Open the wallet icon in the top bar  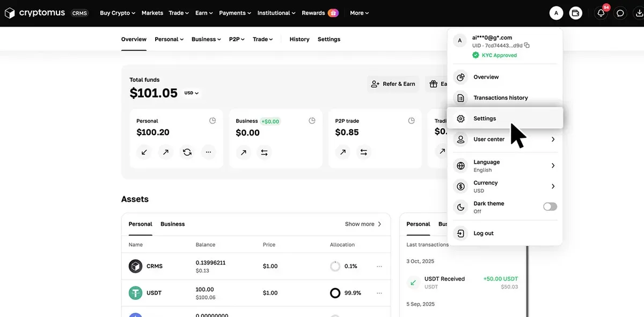click(575, 12)
